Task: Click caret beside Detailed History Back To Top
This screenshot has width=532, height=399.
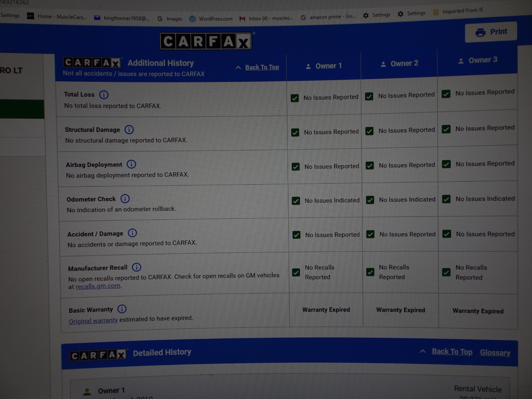Action: click(423, 351)
